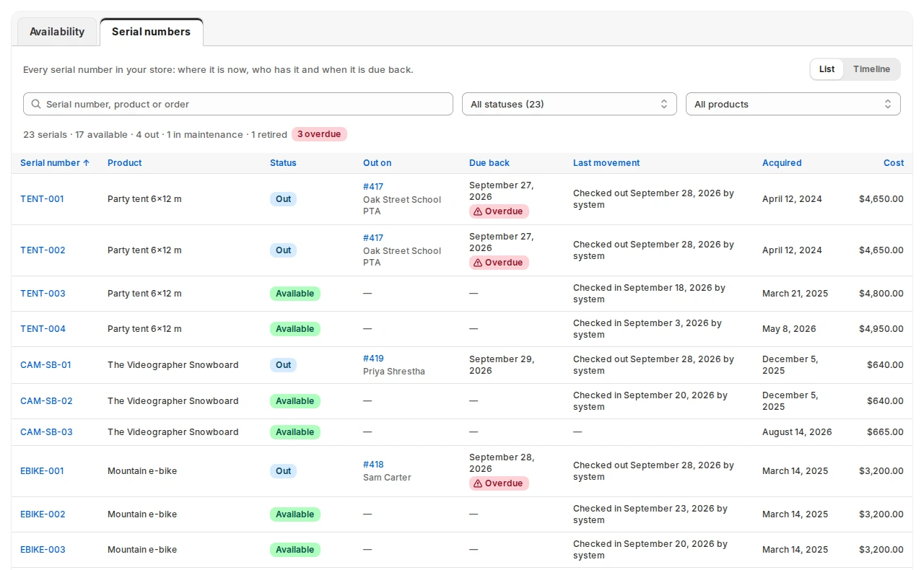Click the ascending sort arrow beside Serial number

(x=87, y=163)
